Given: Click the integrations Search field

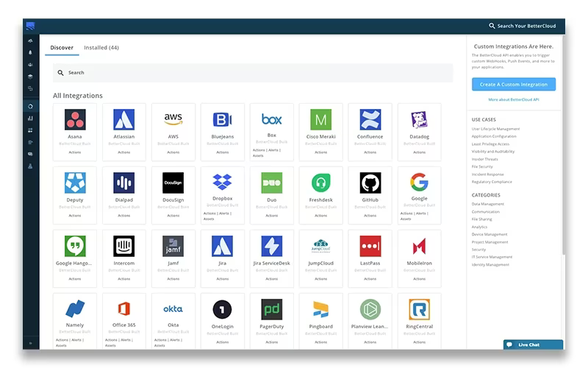Looking at the screenshot, I should click(x=253, y=72).
